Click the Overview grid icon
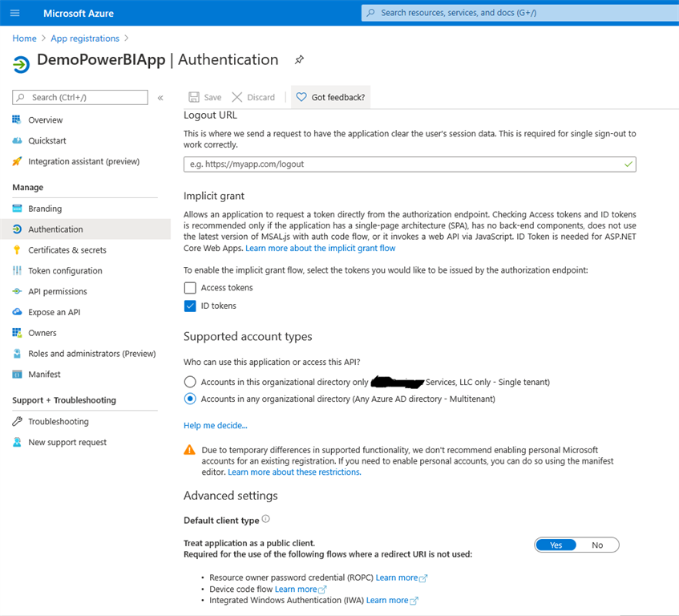 pyautogui.click(x=17, y=120)
